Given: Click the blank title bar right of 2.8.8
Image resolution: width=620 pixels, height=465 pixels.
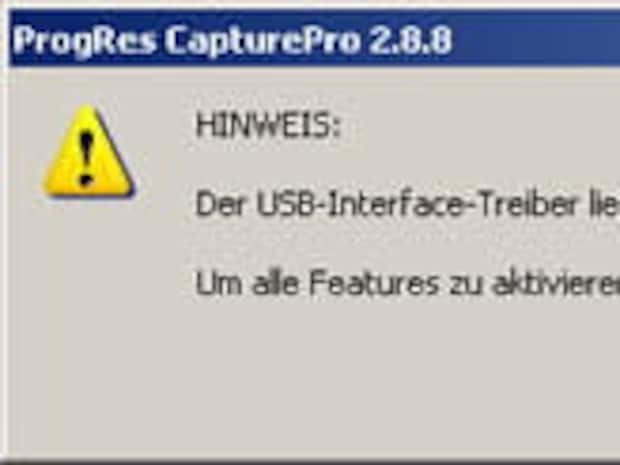Looking at the screenshot, I should tap(538, 39).
